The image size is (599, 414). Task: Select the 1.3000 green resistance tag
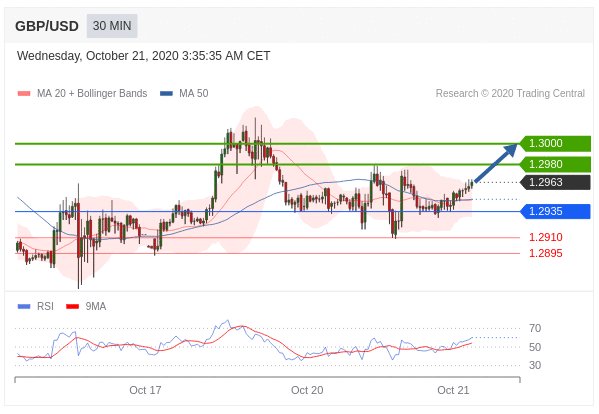pyautogui.click(x=555, y=144)
